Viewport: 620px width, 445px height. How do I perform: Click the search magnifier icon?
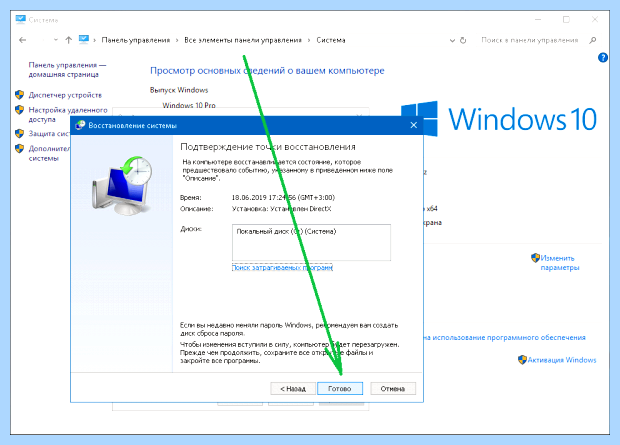[592, 40]
